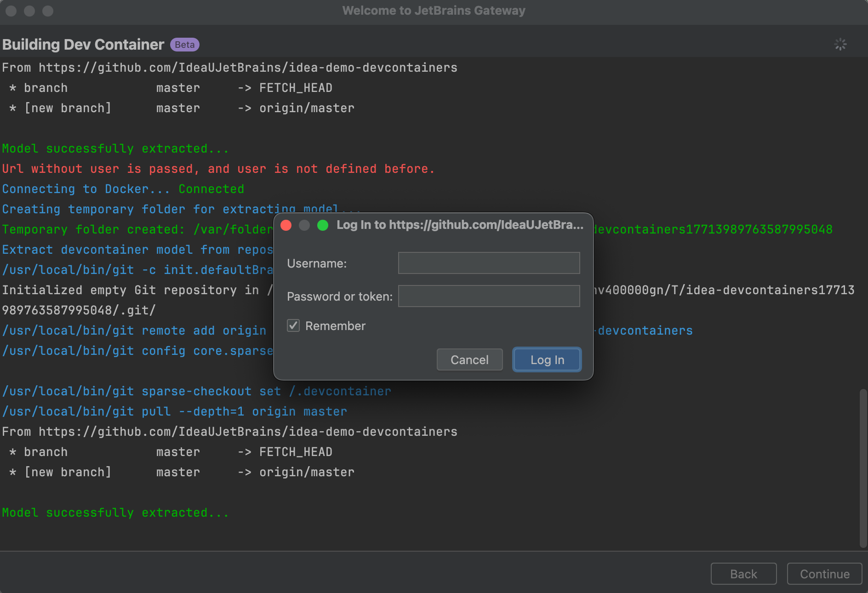Click the Beta badge next to title
Screen dimensions: 868x593
coord(184,44)
